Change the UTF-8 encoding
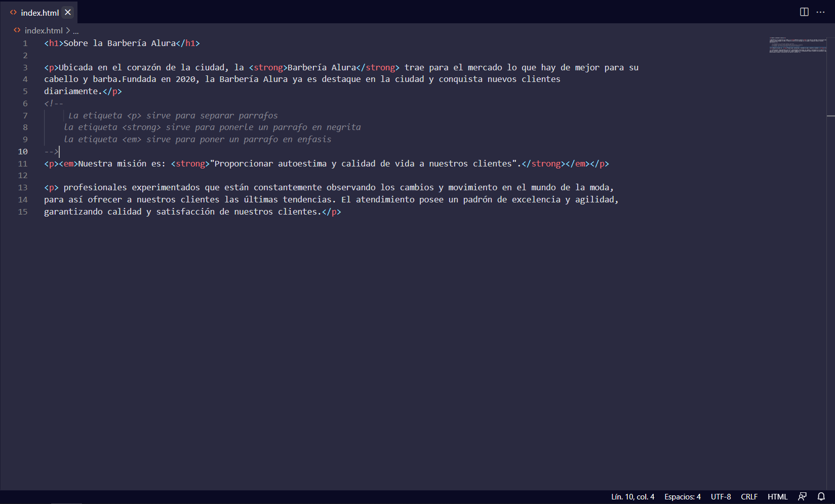835x504 pixels. click(721, 497)
